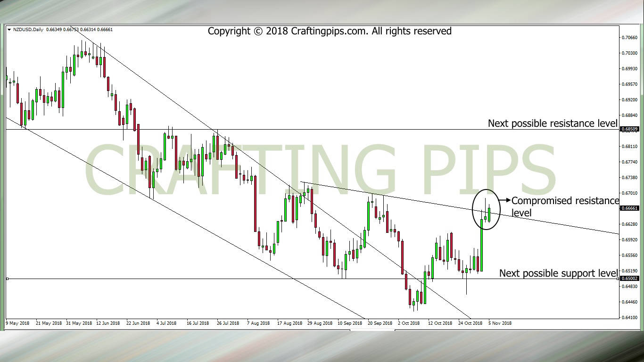The image size is (644, 362).
Task: Click the 0.69570 price axis label
Action: (x=630, y=84)
